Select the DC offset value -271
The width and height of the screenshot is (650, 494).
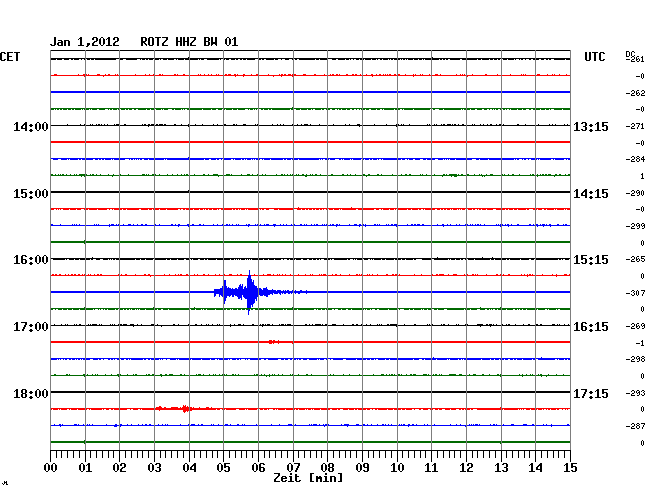635,126
